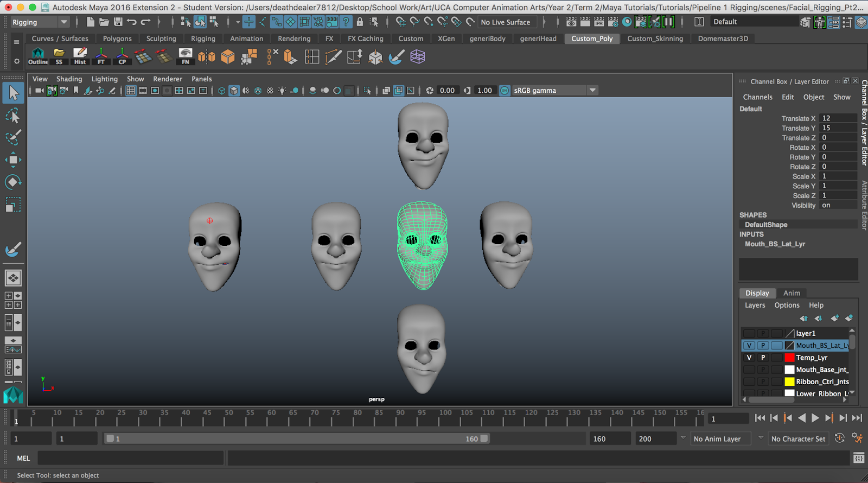Choose the Scale tool in the toolbox
This screenshot has width=868, height=483.
(x=13, y=205)
